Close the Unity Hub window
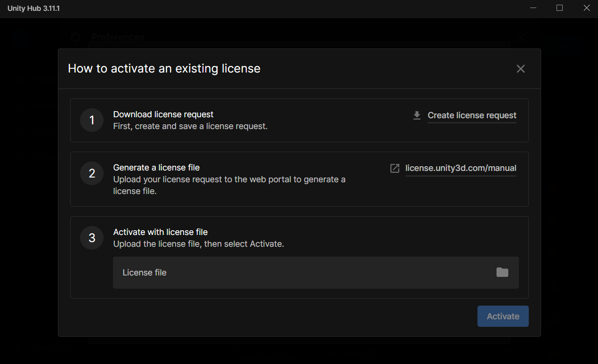The width and height of the screenshot is (598, 364). click(586, 8)
